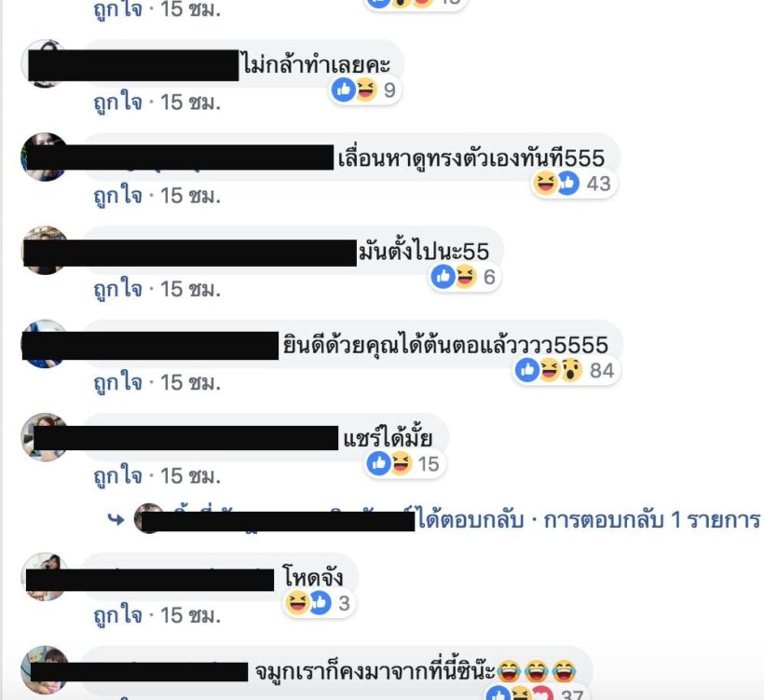Click ถูกใจ under 'ยินดีด้วยคุณได้ต้นตอแล้ว' comment
This screenshot has width=764, height=700.
tap(118, 383)
